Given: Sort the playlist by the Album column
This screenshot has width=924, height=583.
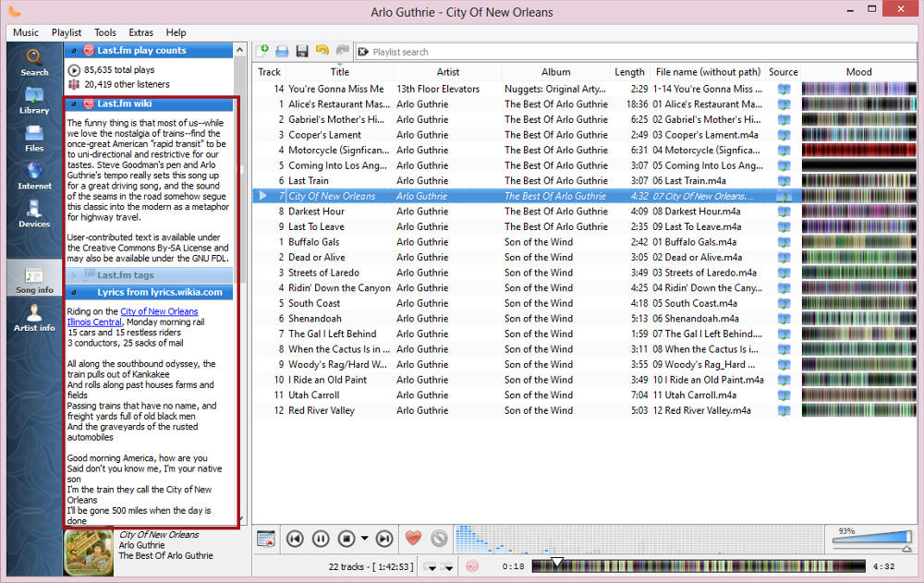Looking at the screenshot, I should point(555,72).
